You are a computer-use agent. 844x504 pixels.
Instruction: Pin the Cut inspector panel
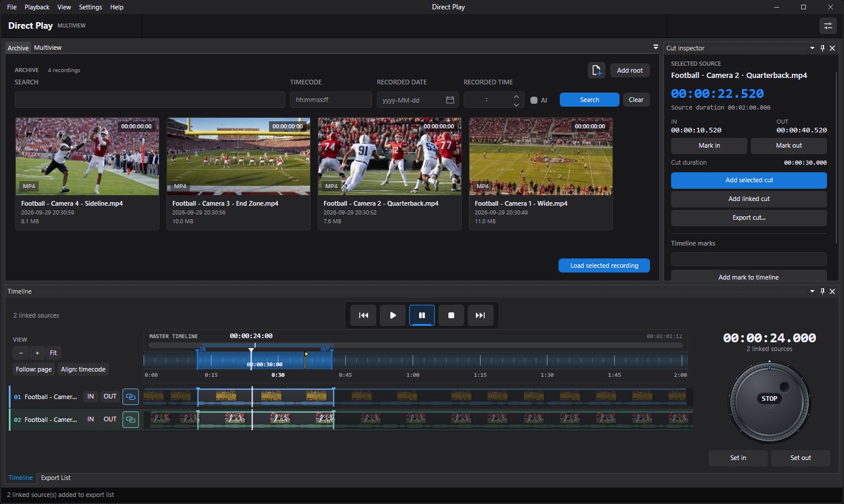822,48
